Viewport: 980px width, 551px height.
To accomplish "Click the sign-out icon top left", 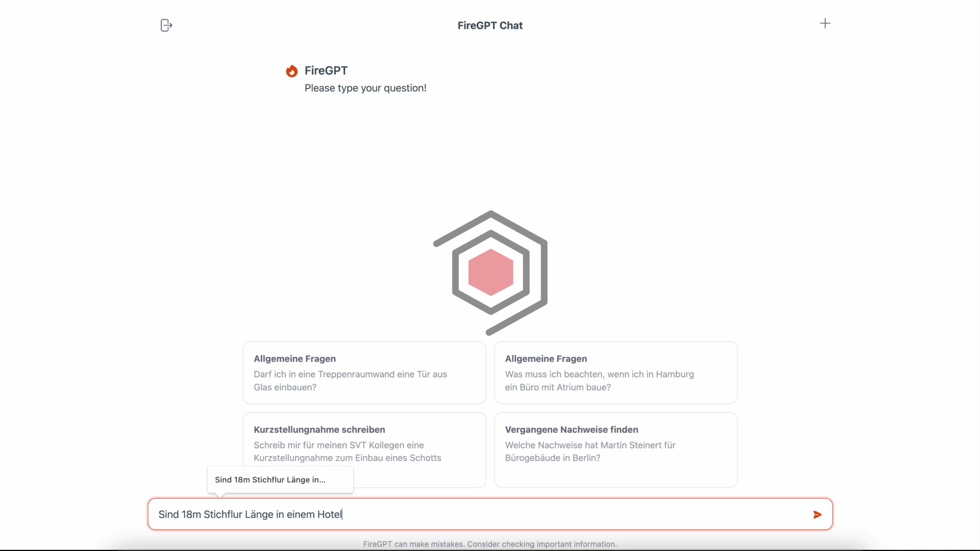I will (x=166, y=25).
